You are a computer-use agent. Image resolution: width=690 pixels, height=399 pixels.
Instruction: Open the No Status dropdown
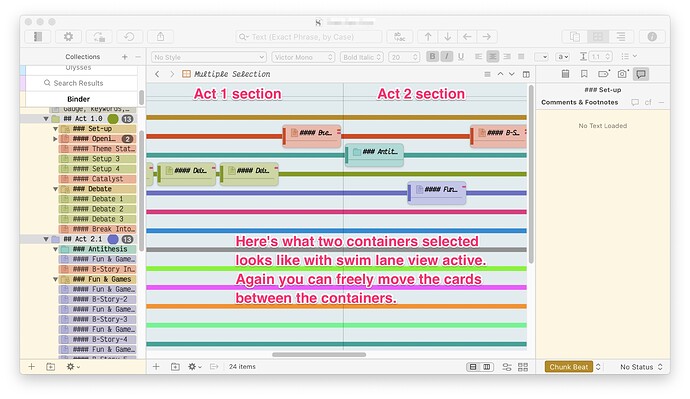tap(641, 367)
